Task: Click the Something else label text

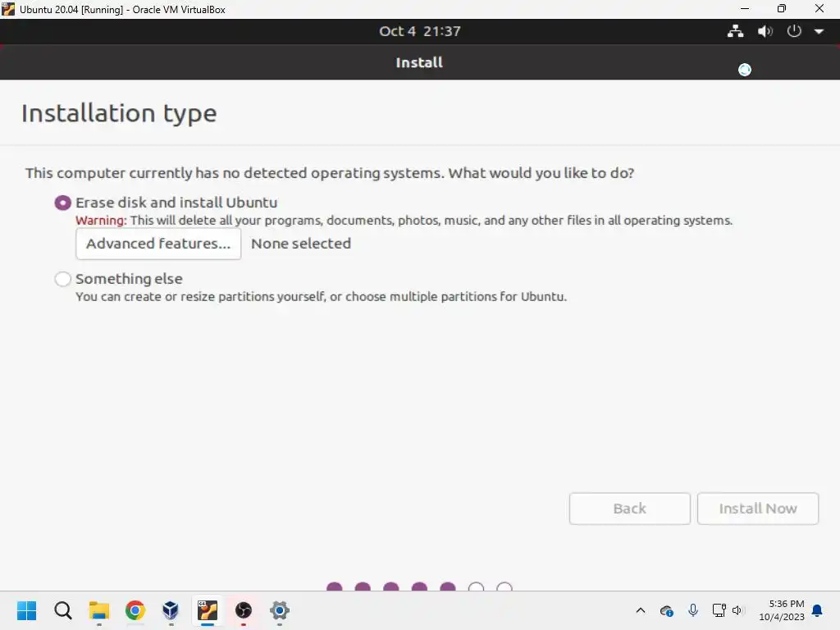Action: coord(129,279)
